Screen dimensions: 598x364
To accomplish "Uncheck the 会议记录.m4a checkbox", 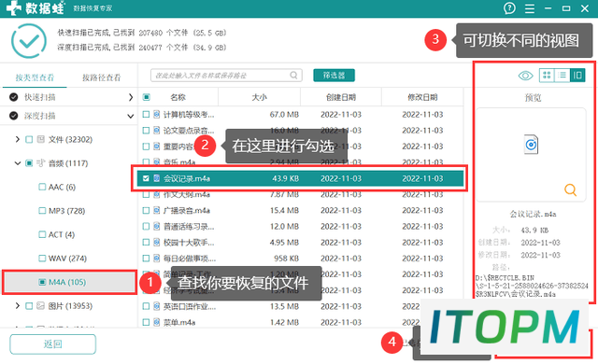I will (x=146, y=178).
